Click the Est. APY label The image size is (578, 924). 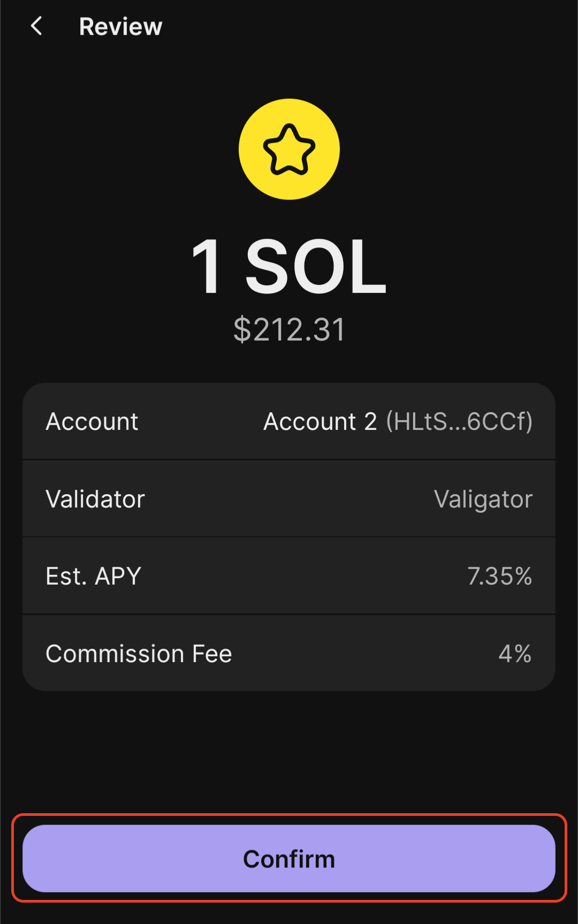point(94,576)
